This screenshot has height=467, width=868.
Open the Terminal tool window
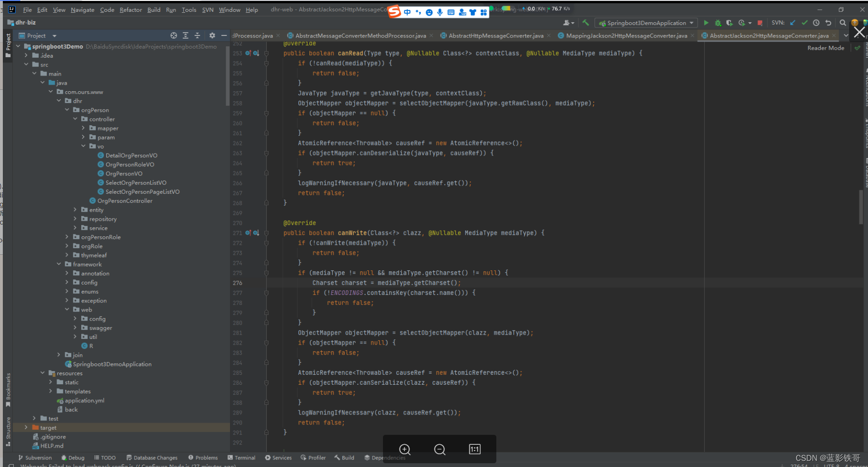[241, 458]
